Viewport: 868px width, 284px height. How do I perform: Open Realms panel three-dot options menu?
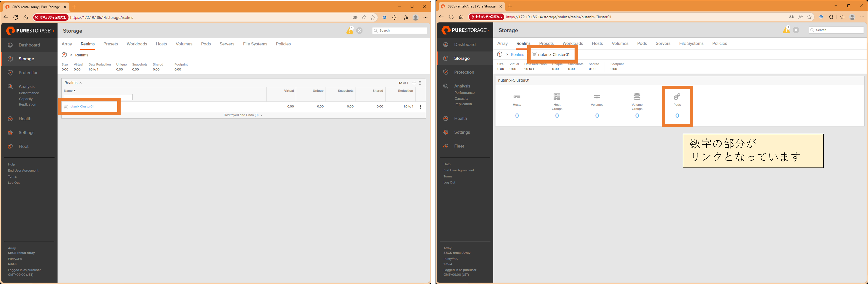pos(420,83)
